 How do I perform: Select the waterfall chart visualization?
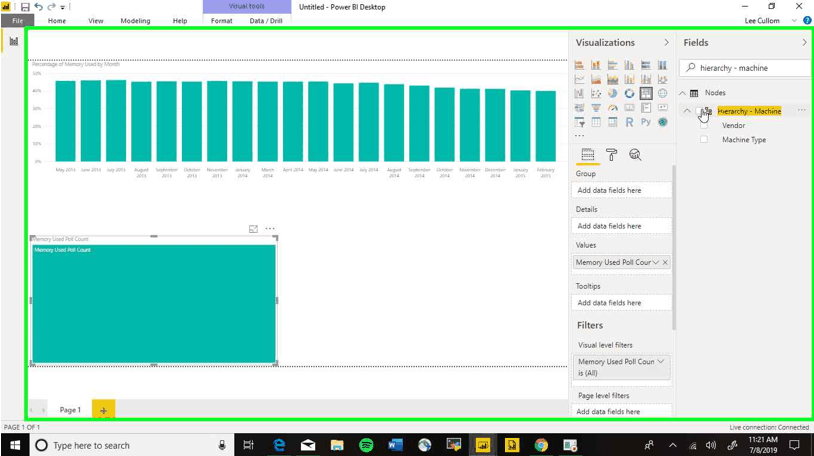(579, 93)
